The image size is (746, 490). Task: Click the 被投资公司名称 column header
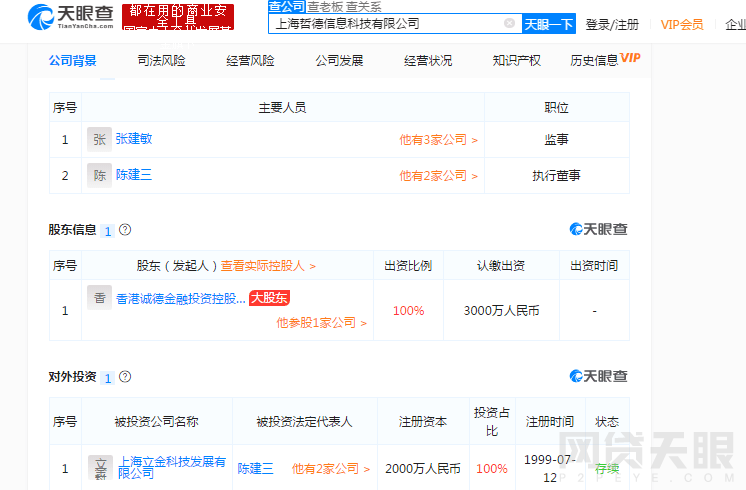pyautogui.click(x=157, y=421)
